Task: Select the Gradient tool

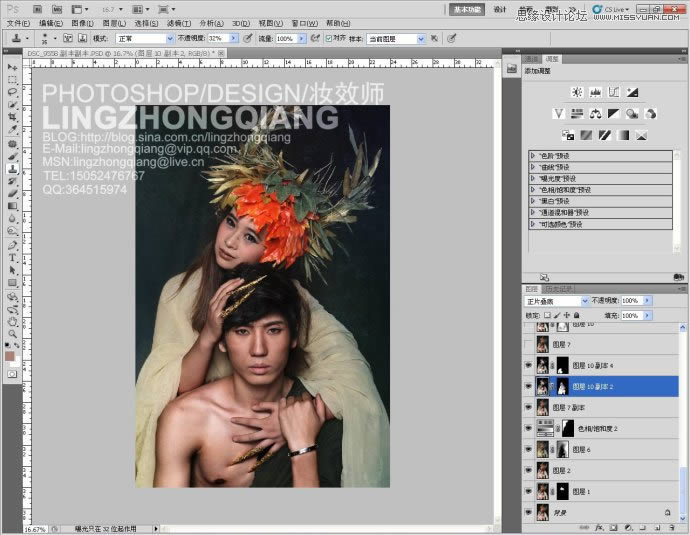Action: [12, 206]
